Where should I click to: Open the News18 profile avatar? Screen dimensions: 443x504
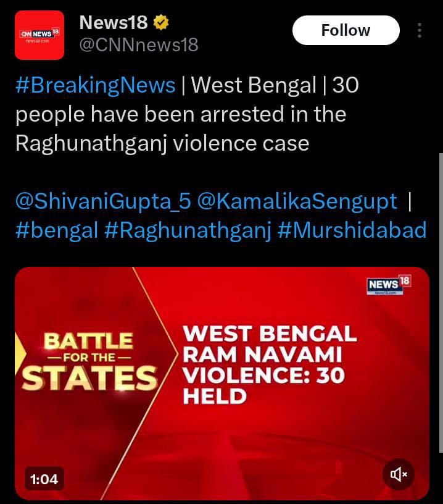coord(39,35)
